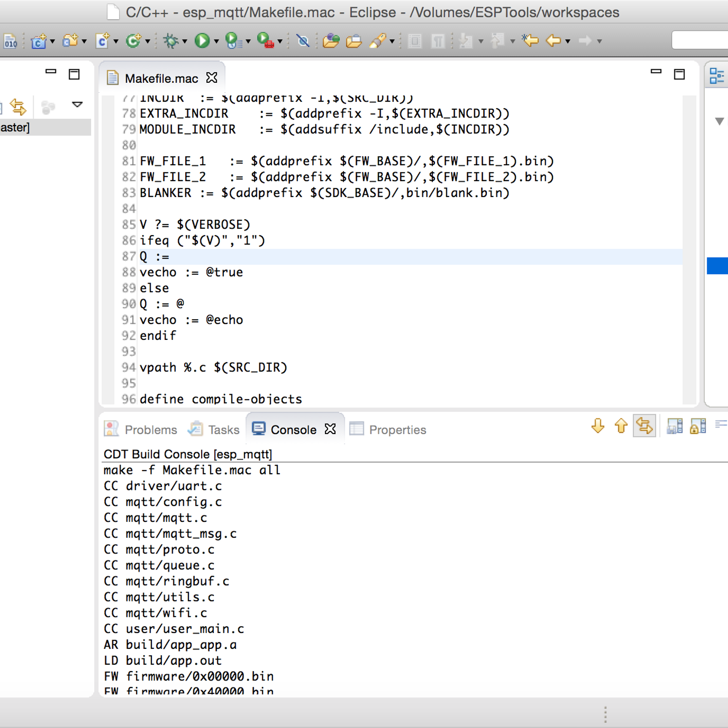This screenshot has height=728, width=728.
Task: Click the Quick Access search field
Action: 700,40
